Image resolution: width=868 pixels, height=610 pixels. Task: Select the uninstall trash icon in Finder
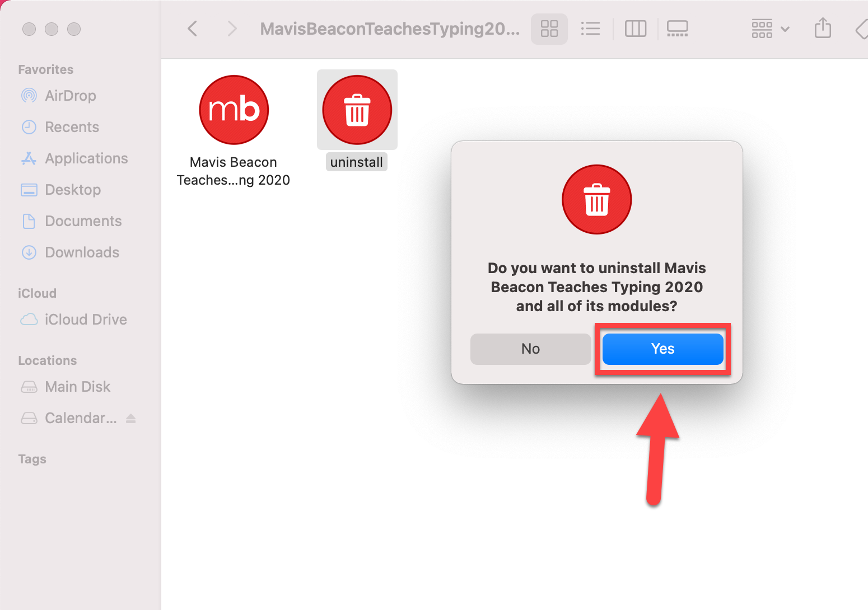(x=357, y=110)
